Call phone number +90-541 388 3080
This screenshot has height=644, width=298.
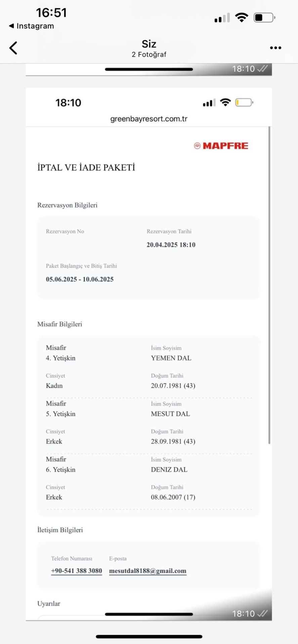pyautogui.click(x=77, y=571)
